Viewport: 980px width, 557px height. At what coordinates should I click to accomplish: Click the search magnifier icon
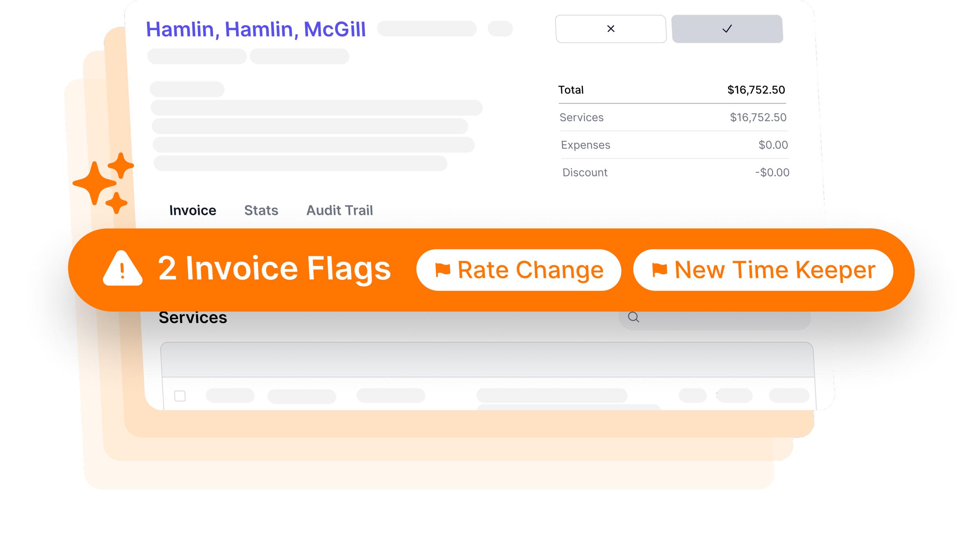click(x=633, y=317)
